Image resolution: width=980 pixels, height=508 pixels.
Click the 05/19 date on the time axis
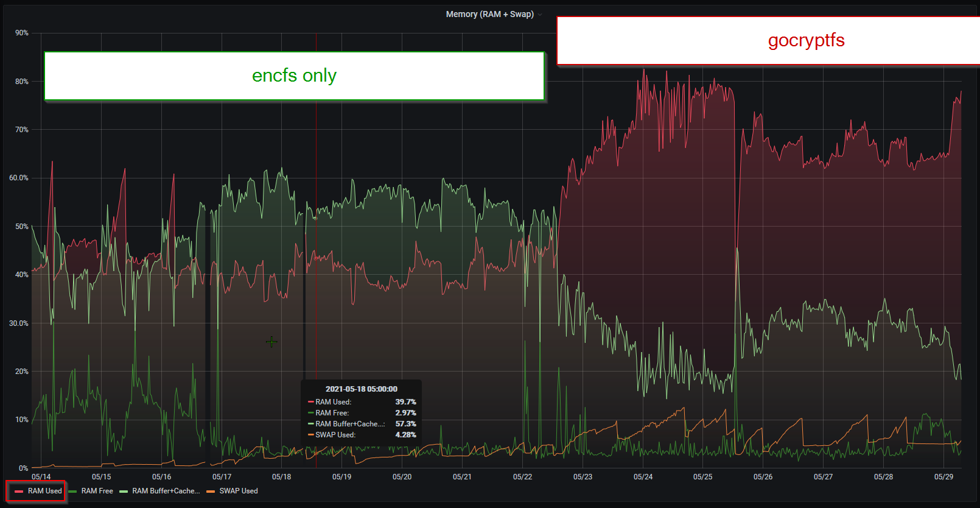[x=342, y=477]
